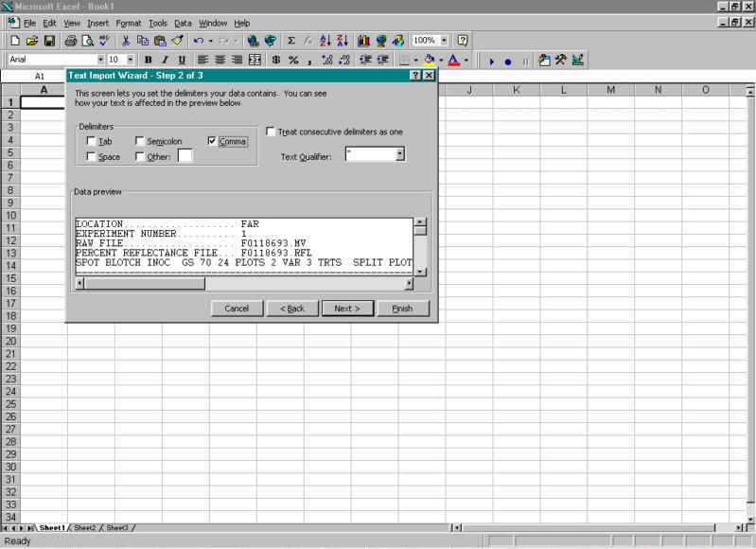This screenshot has width=756, height=549.
Task: Select the Format Painter brush
Action: tap(178, 41)
